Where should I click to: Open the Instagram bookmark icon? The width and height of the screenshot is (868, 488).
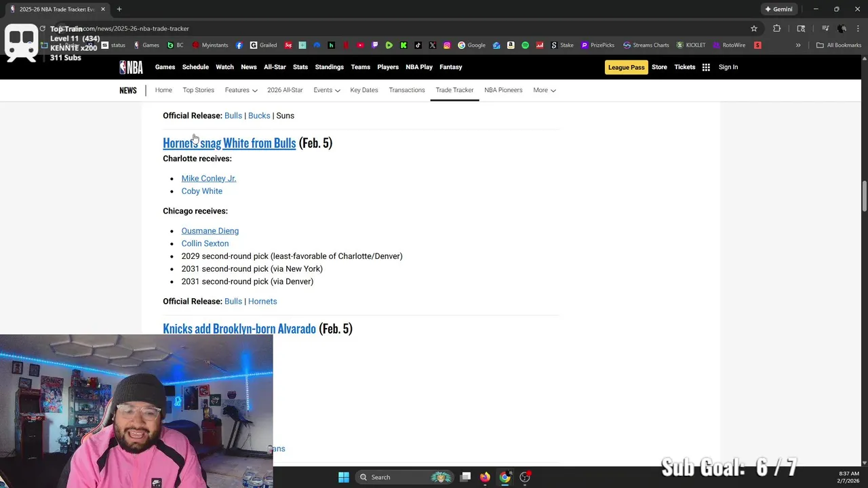click(x=447, y=45)
